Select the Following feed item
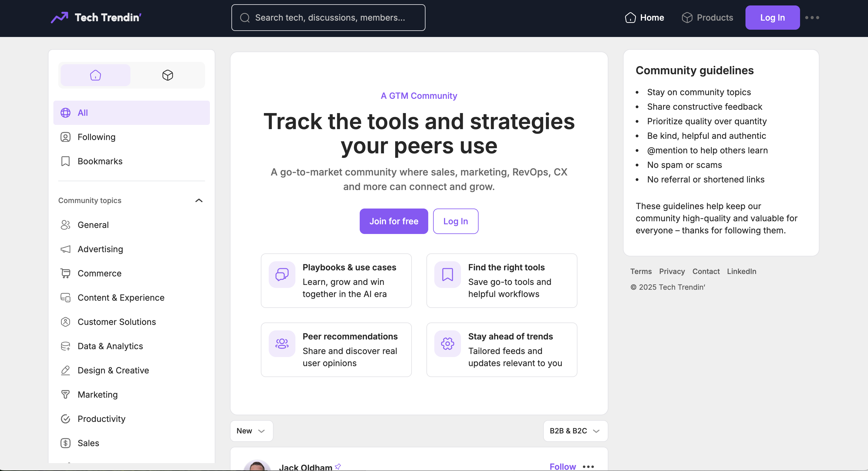The height and width of the screenshot is (471, 868). coord(96,137)
